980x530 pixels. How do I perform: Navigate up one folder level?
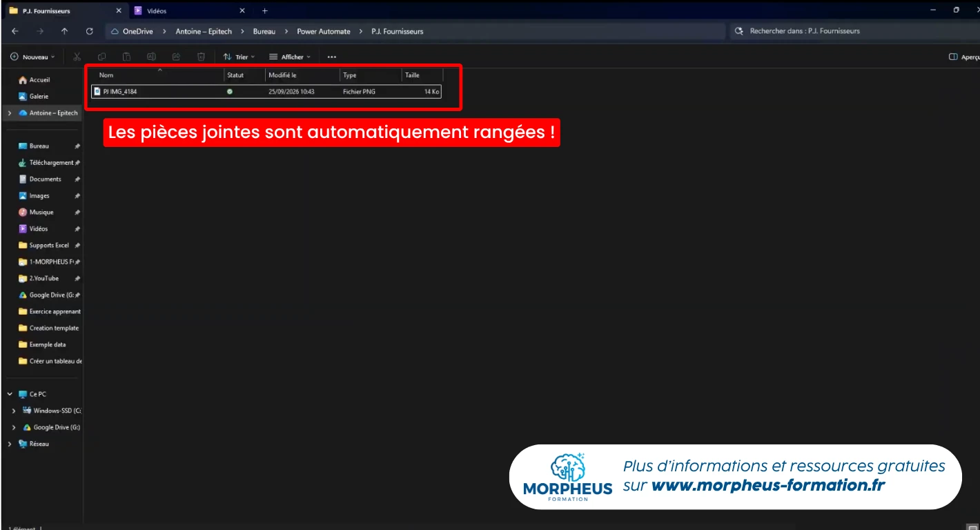coord(64,31)
